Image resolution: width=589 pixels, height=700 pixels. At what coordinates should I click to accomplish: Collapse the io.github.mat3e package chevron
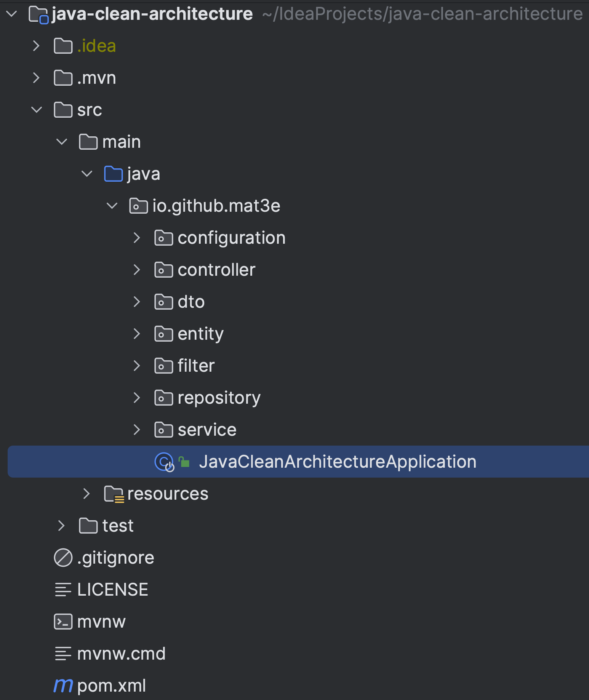112,206
